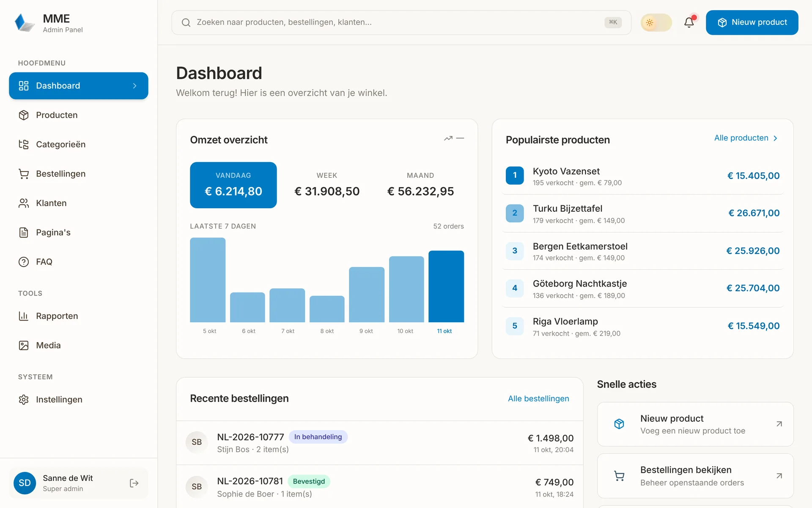Viewport: 812px width, 508px height.
Task: Open Bestellingen in the sidebar
Action: [79, 174]
